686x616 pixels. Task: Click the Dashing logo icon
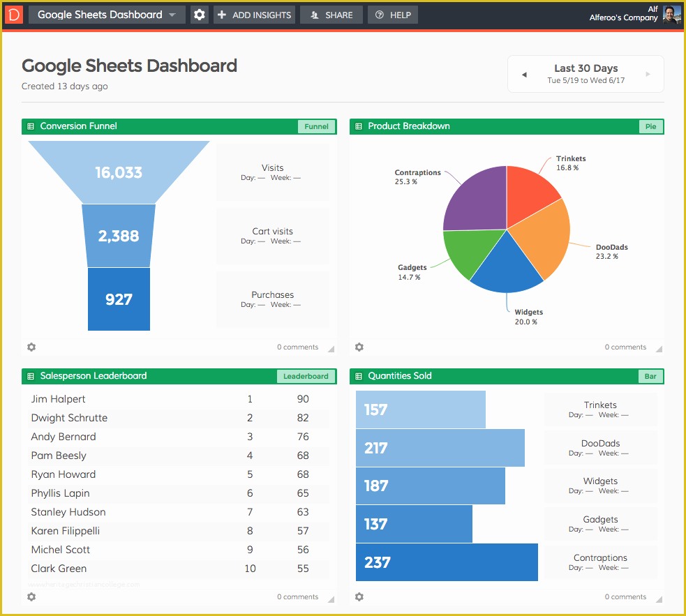[x=13, y=14]
